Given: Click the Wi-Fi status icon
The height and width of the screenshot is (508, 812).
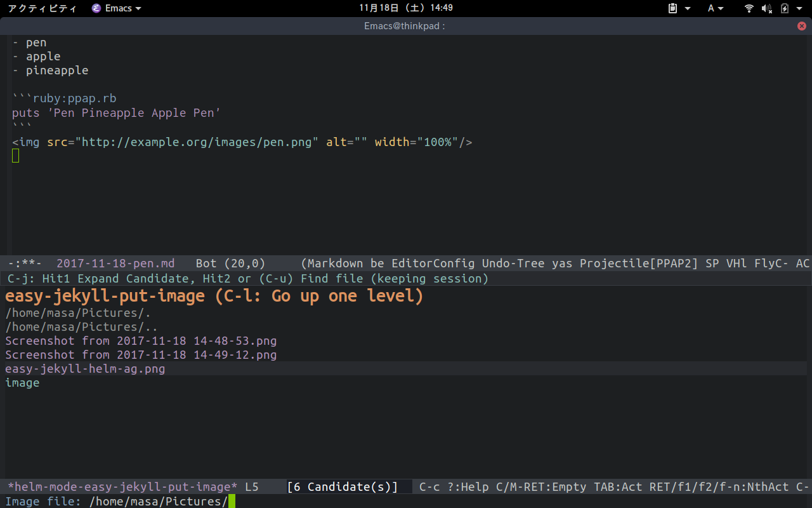Looking at the screenshot, I should 749,8.
